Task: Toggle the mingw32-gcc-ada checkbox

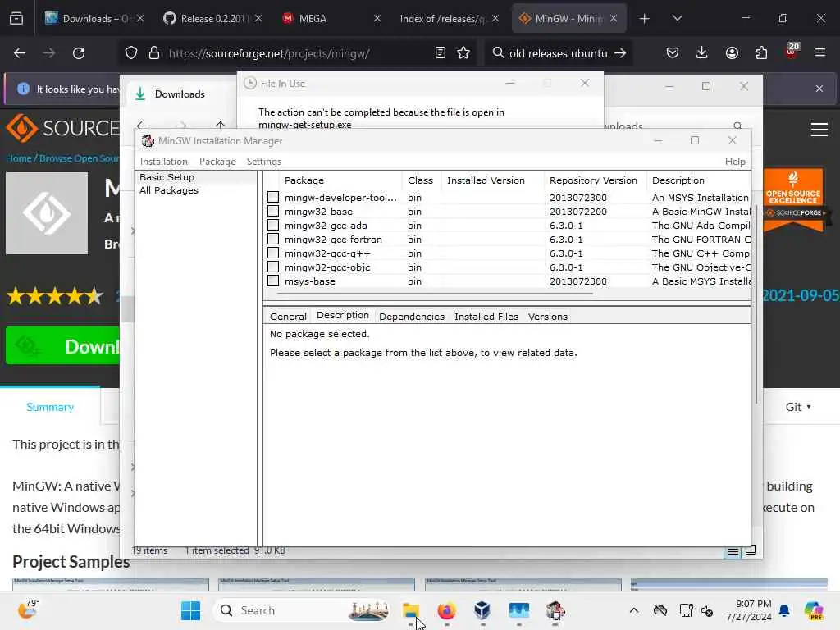Action: click(x=273, y=225)
